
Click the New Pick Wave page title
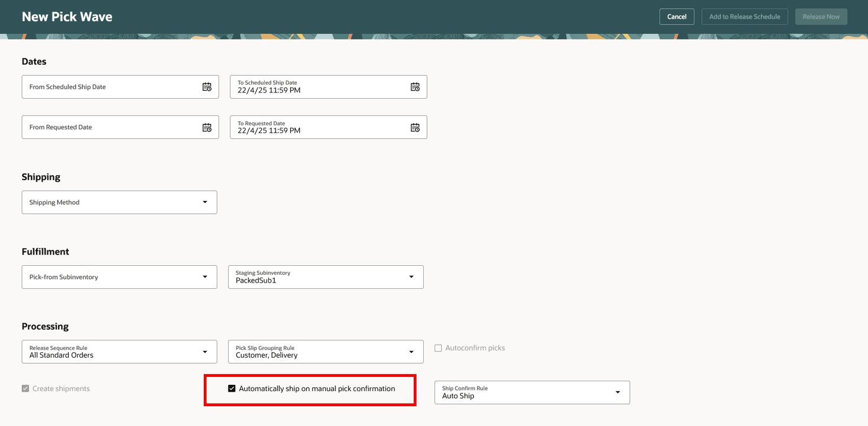click(x=67, y=17)
